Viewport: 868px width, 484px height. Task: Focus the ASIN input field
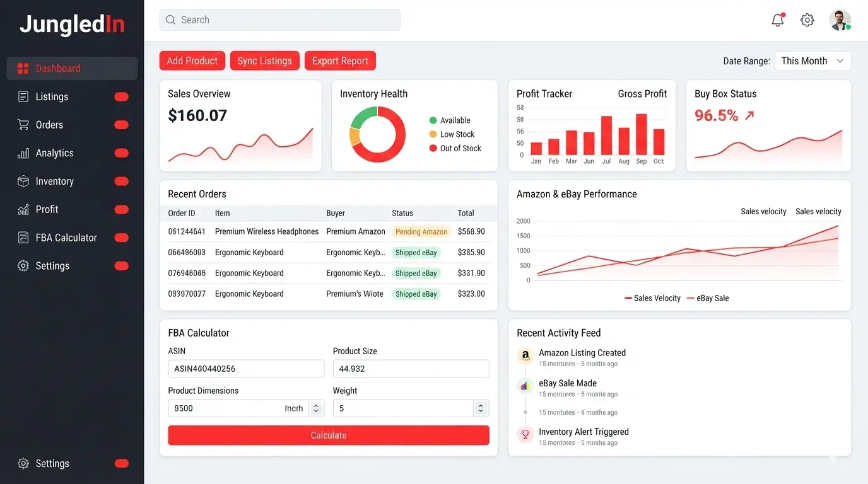click(x=246, y=369)
